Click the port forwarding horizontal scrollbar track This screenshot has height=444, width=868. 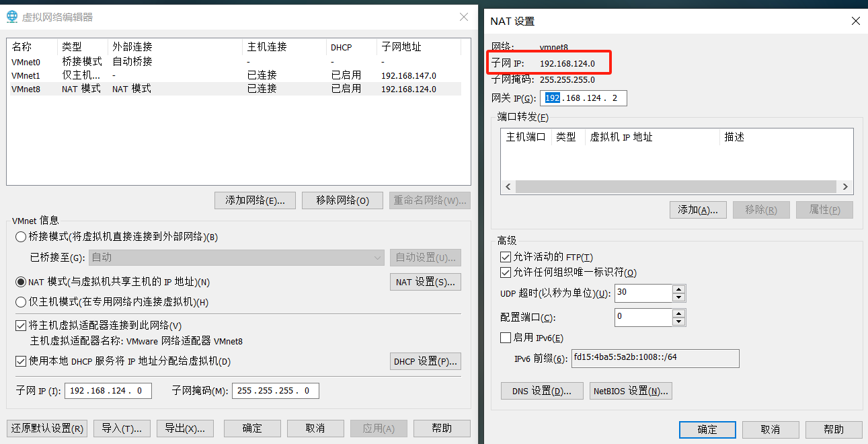click(676, 187)
